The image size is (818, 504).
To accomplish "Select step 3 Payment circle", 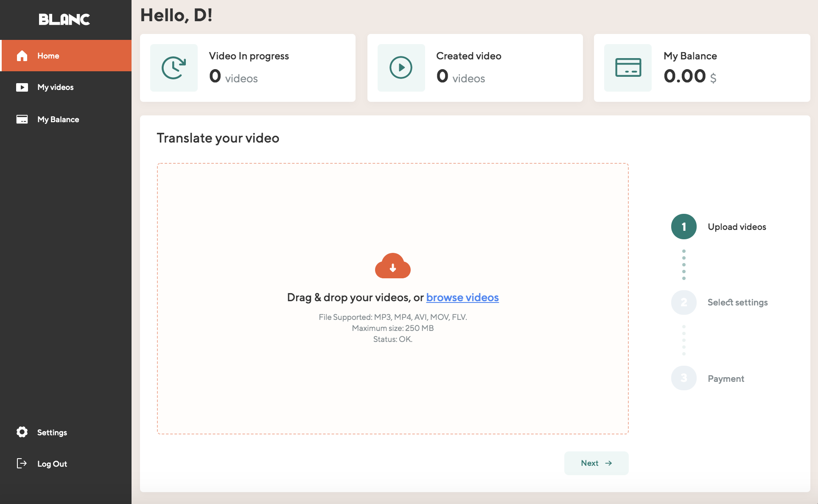I will tap(684, 378).
